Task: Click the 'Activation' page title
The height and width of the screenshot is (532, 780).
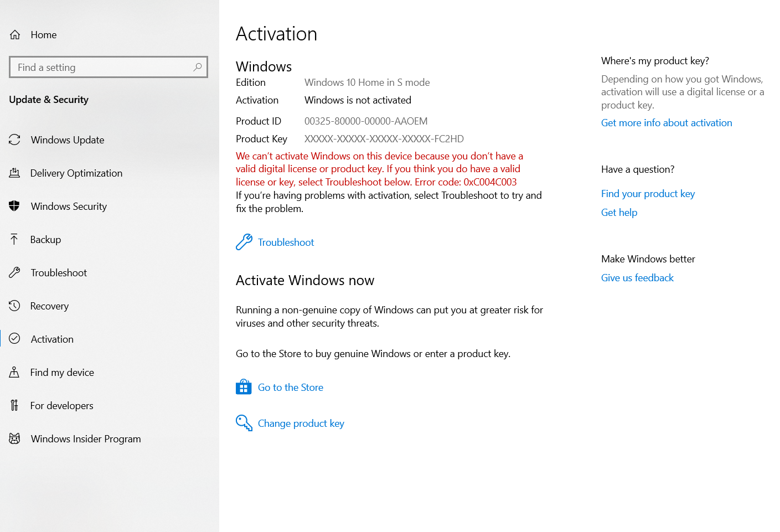Action: click(276, 34)
